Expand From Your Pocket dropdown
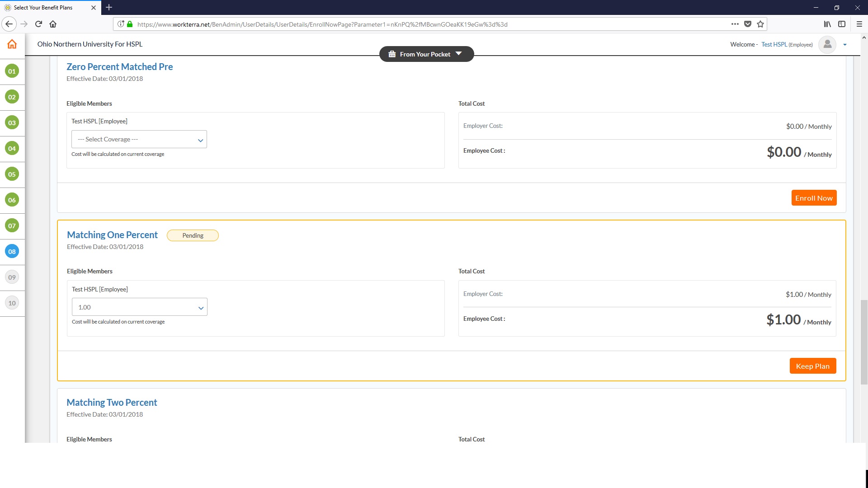The width and height of the screenshot is (868, 488). coord(426,54)
